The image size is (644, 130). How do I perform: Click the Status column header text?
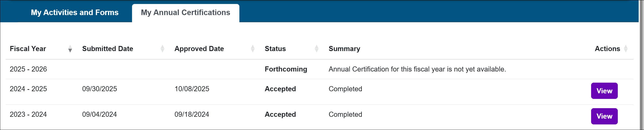(275, 49)
